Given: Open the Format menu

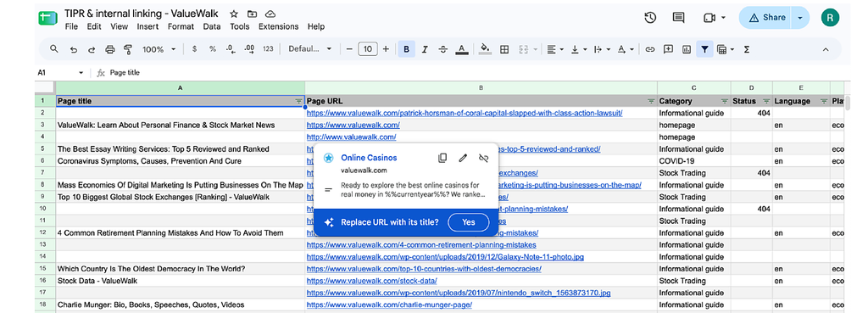Looking at the screenshot, I should tap(181, 26).
